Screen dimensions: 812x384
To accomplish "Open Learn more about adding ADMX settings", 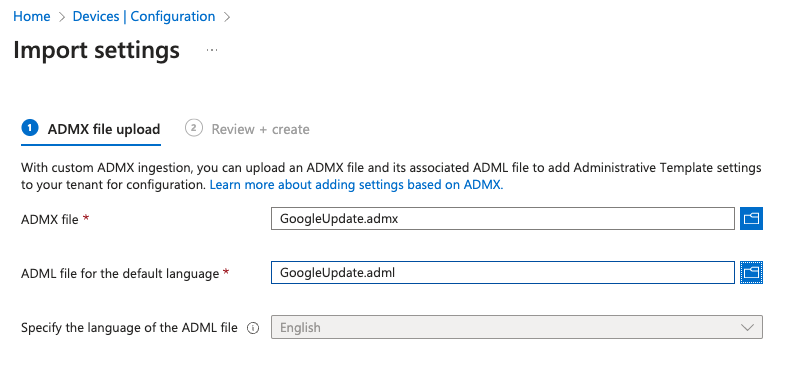I will tap(356, 185).
